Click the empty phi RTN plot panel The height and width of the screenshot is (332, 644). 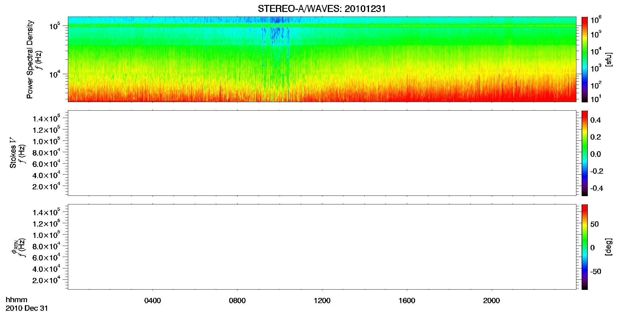[322, 247]
